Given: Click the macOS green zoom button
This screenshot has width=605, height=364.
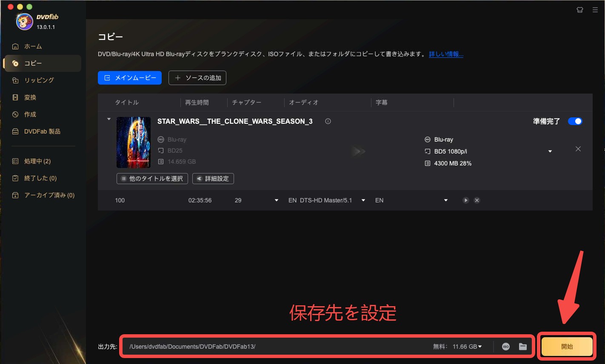Looking at the screenshot, I should coord(29,7).
